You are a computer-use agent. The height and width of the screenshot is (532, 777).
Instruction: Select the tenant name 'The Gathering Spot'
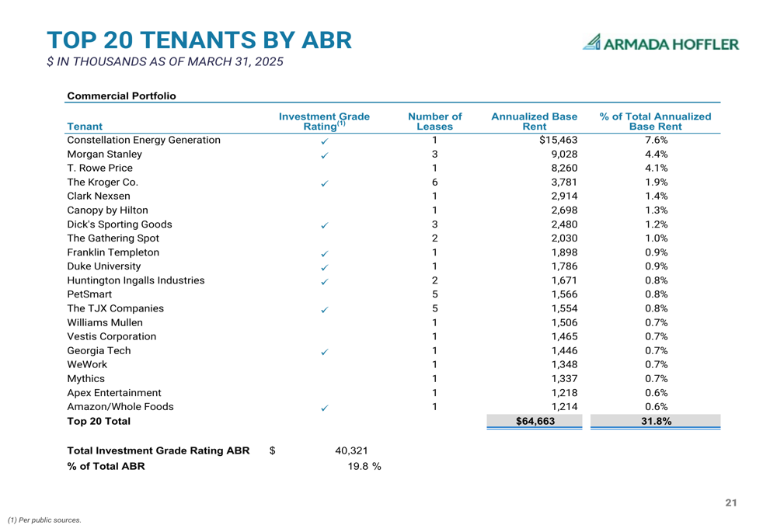pos(113,238)
